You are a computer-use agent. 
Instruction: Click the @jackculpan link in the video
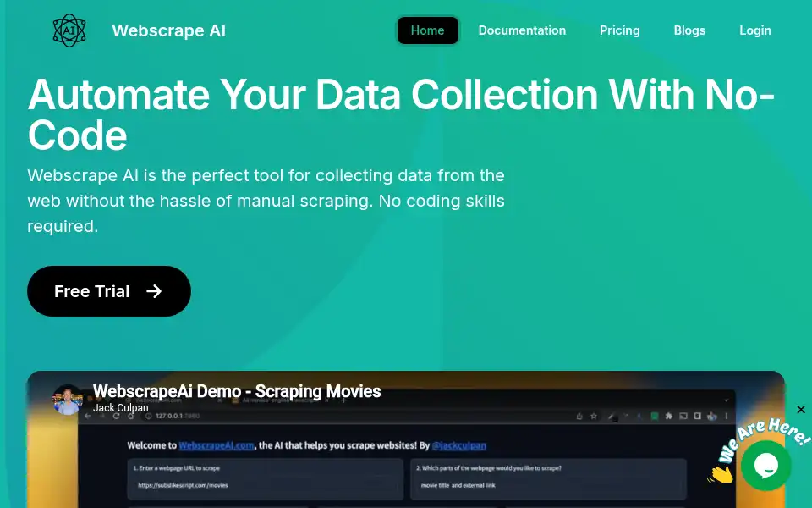point(458,445)
